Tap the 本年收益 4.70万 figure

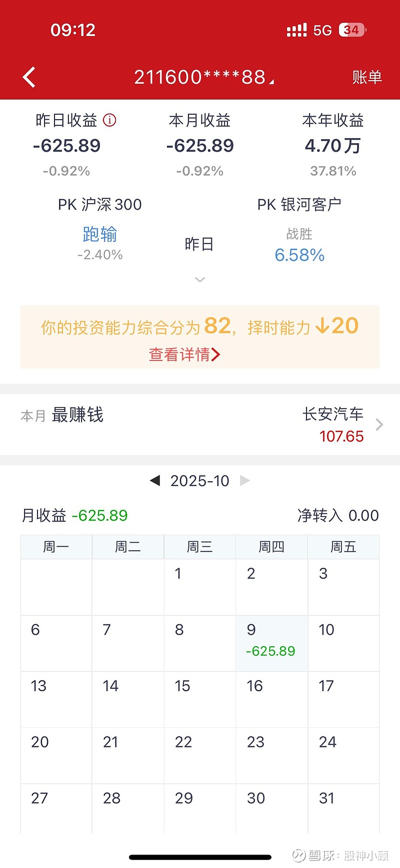point(333,146)
